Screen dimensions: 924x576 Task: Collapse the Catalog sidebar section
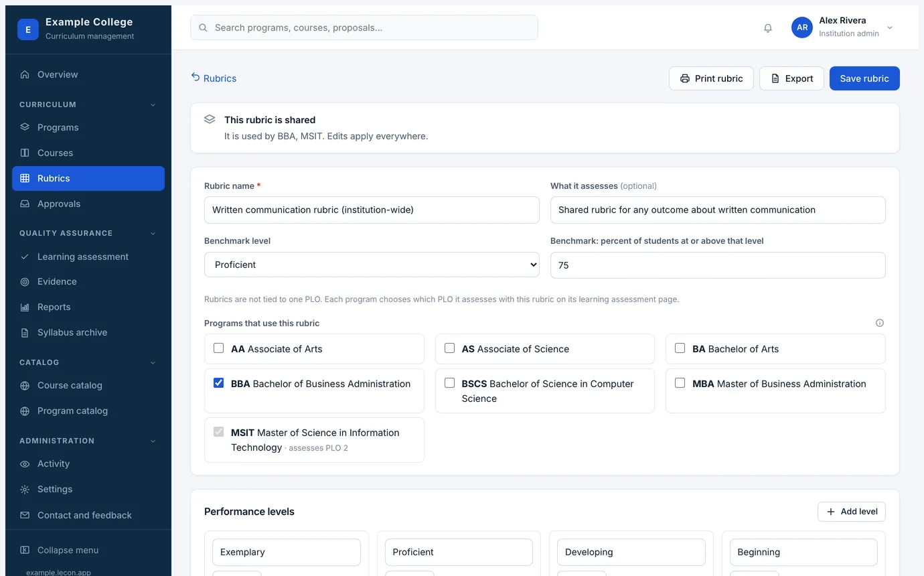click(x=153, y=363)
